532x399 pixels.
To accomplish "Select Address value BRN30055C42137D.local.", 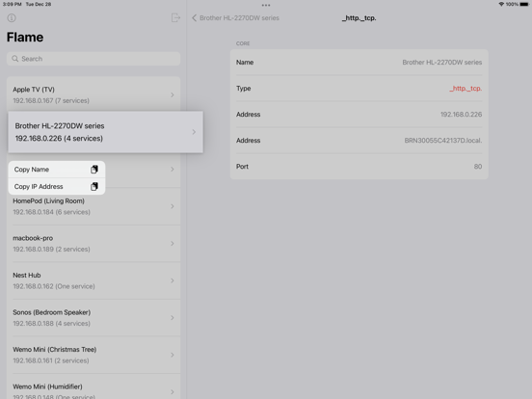I will pyautogui.click(x=443, y=141).
